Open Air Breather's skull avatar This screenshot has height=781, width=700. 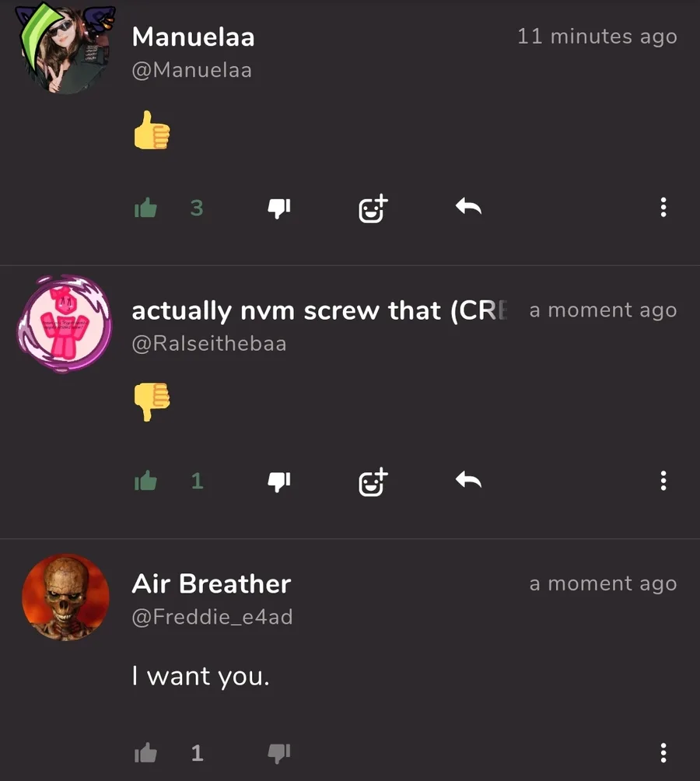65,597
